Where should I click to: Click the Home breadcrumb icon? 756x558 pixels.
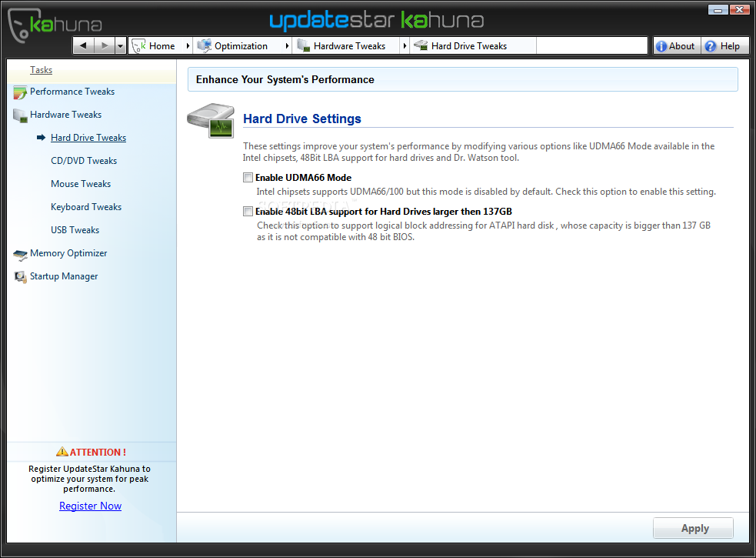[x=139, y=46]
